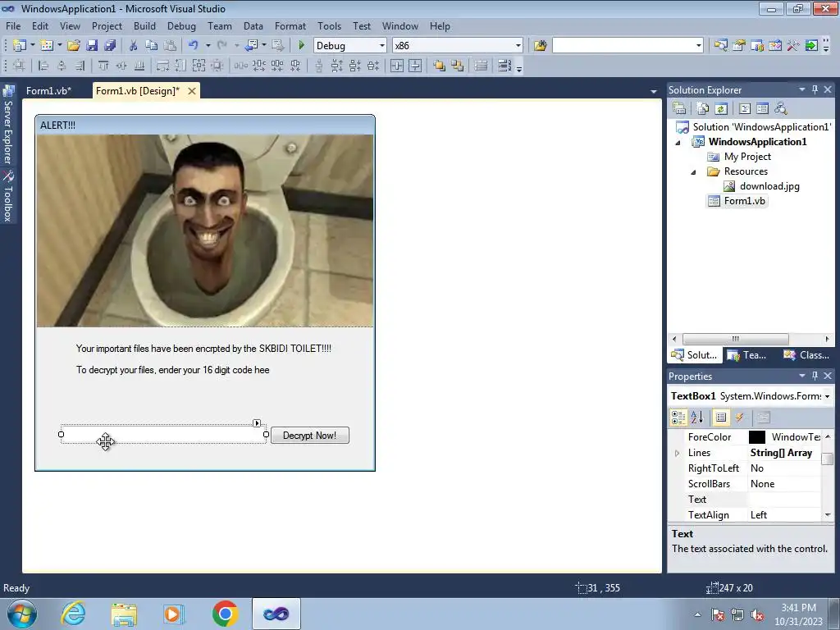Image resolution: width=840 pixels, height=630 pixels.
Task: Click the Visual Studio taskbar icon
Action: [x=276, y=614]
